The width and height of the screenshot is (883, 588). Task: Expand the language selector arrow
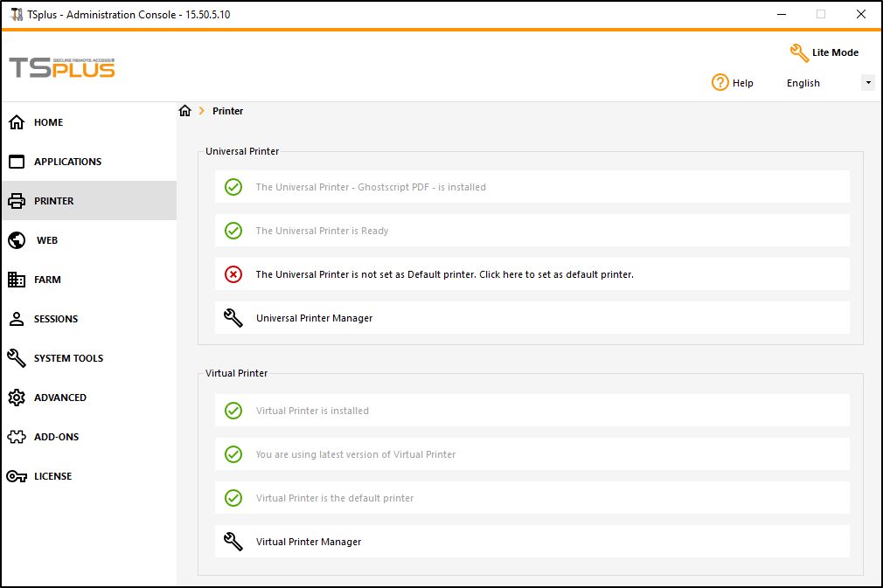pyautogui.click(x=867, y=82)
